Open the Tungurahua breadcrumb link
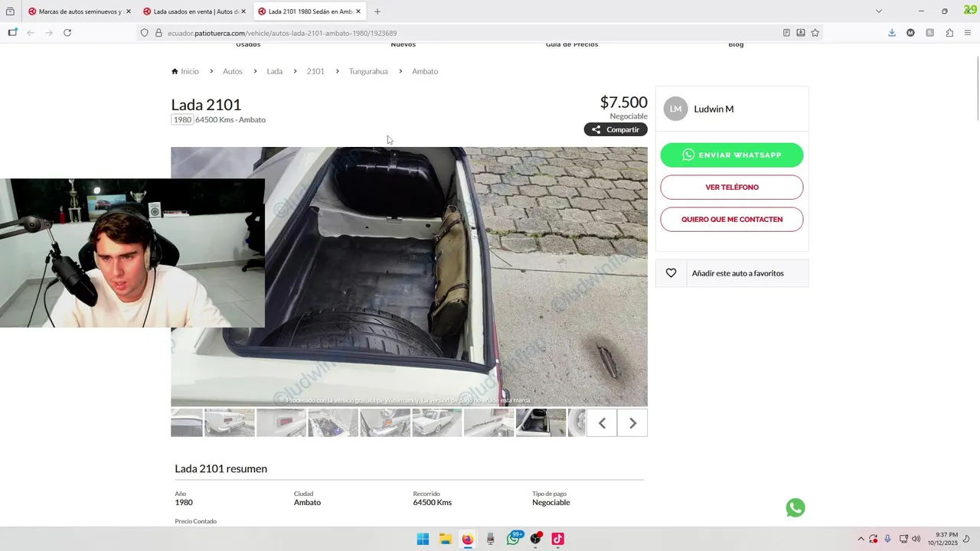 pyautogui.click(x=368, y=71)
